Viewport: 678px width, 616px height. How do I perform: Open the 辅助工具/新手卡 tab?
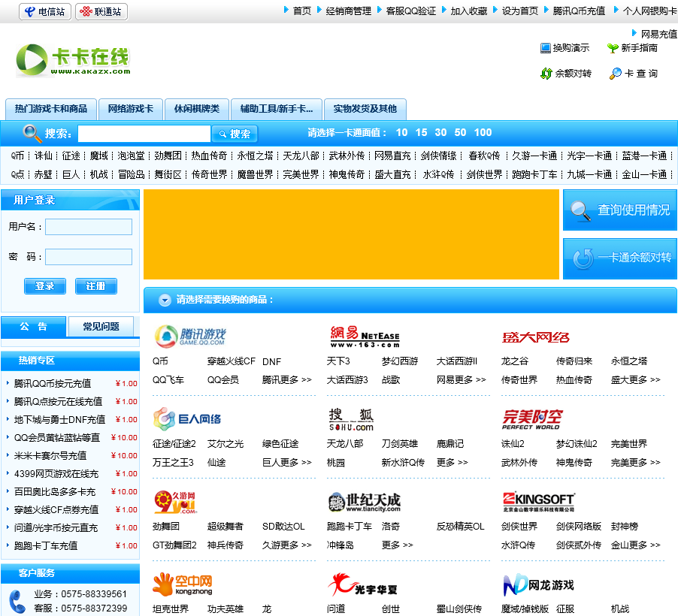coord(277,109)
